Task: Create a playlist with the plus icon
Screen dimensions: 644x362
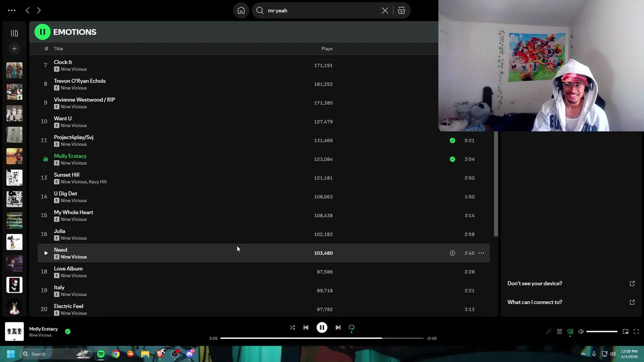Action: tap(14, 49)
